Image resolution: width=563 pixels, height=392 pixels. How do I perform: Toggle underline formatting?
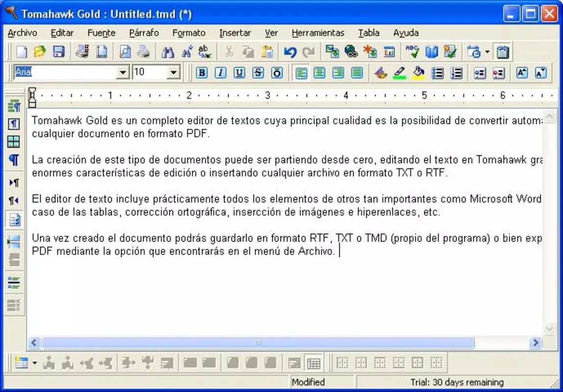(239, 73)
